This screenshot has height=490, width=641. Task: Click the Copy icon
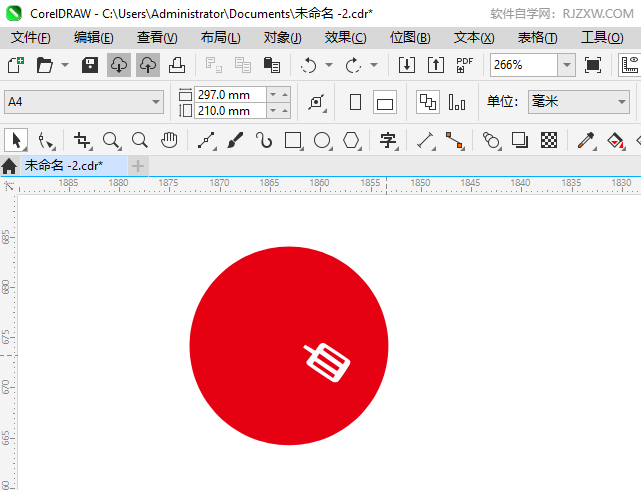[243, 65]
